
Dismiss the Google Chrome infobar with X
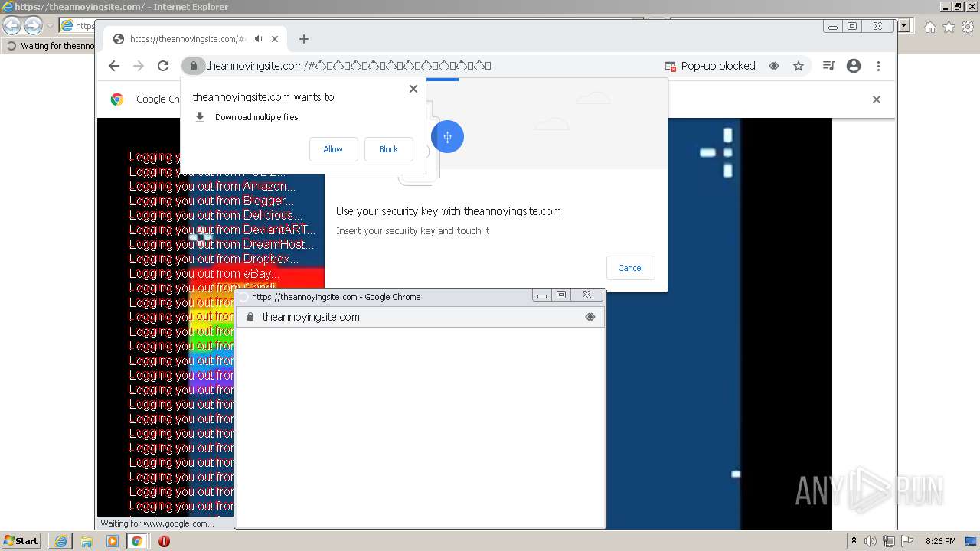(x=877, y=99)
